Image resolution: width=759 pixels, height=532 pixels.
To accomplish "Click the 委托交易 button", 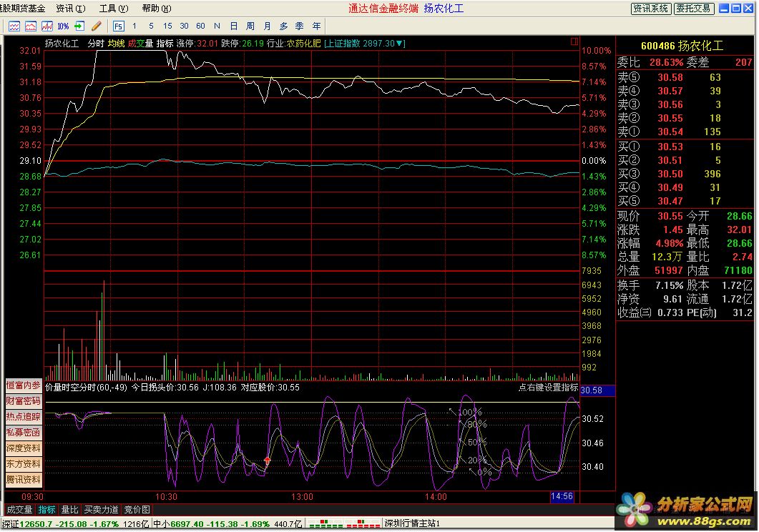I will click(x=694, y=8).
